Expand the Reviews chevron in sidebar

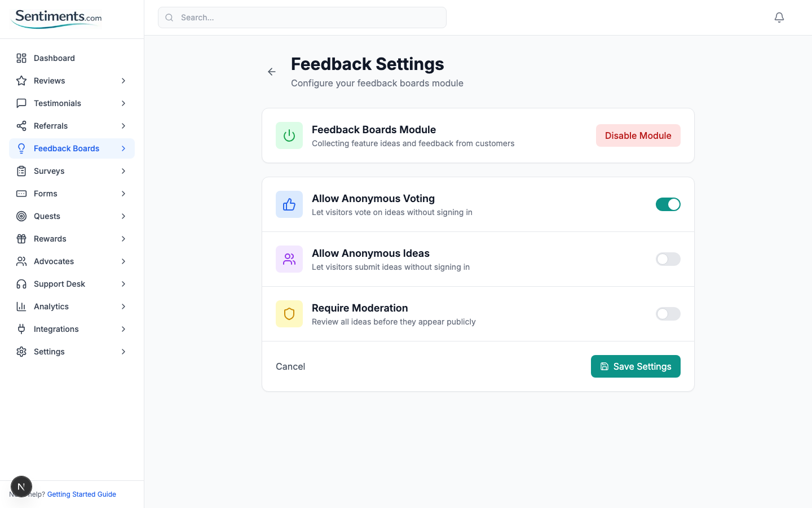pos(123,81)
